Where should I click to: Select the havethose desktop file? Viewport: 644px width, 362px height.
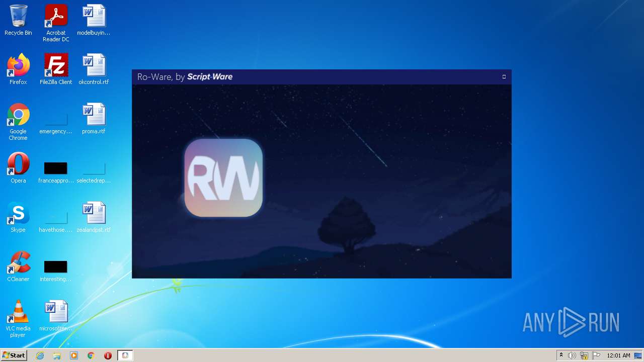click(x=56, y=222)
